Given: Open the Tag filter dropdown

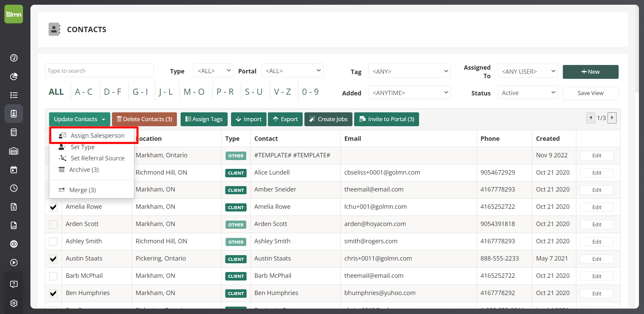Looking at the screenshot, I should click(409, 71).
